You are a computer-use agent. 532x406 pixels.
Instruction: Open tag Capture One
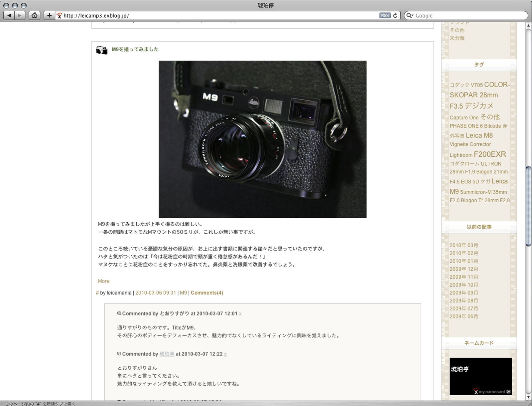pos(464,117)
